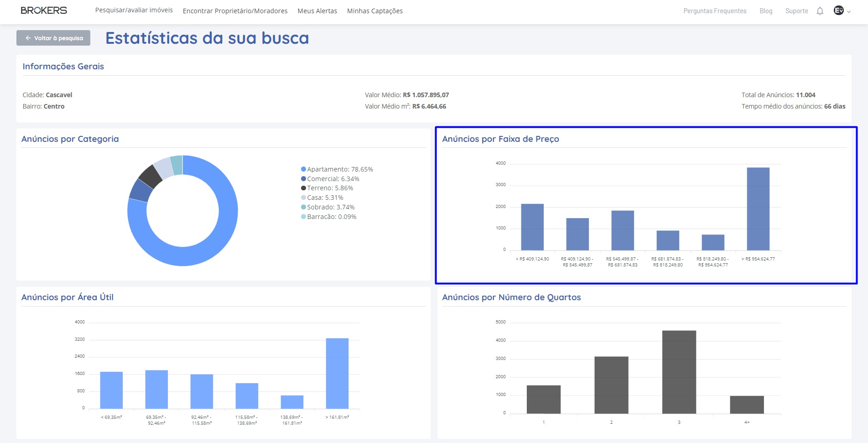This screenshot has width=868, height=443.
Task: Click the R$ 545.499,87 - R$ 681.874,83 bar
Action: point(623,230)
